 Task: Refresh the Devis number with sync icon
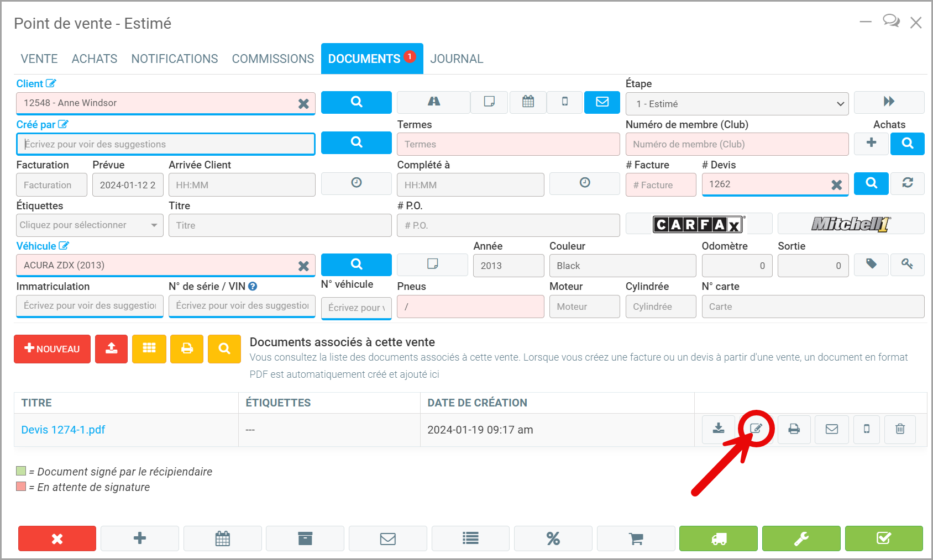(x=908, y=183)
